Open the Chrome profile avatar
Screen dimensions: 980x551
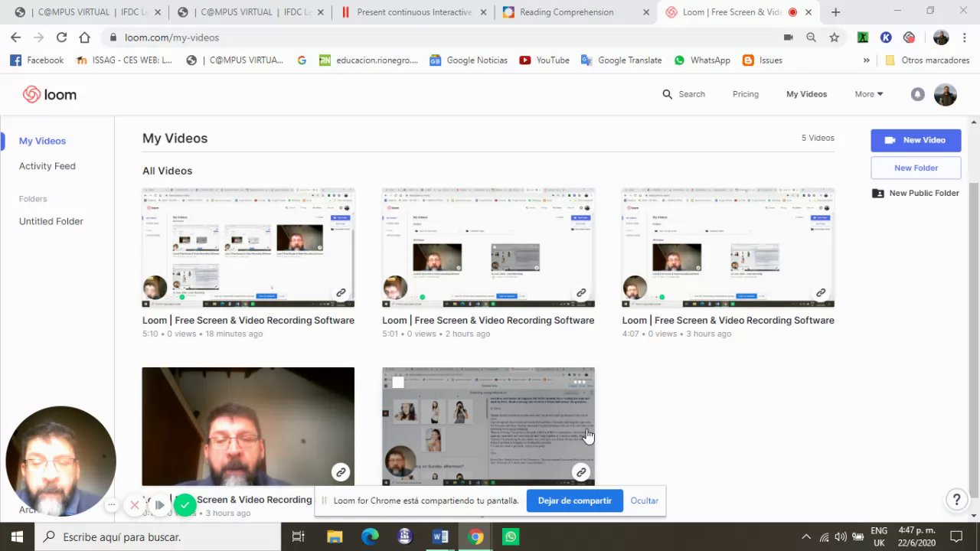tap(941, 37)
